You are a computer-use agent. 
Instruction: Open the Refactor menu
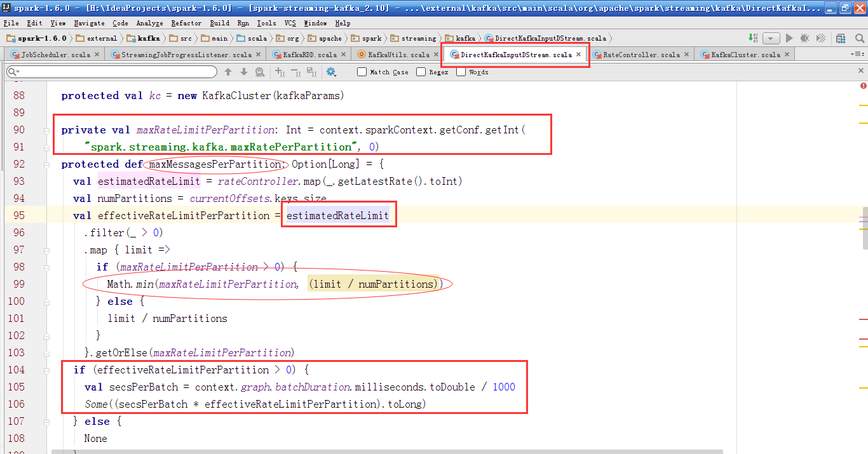pos(186,23)
